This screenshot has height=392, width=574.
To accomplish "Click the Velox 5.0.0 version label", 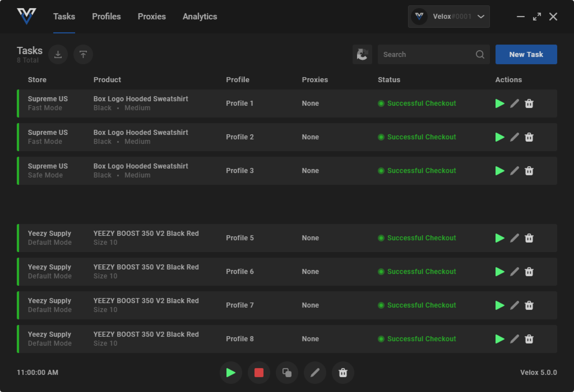I will pyautogui.click(x=539, y=372).
